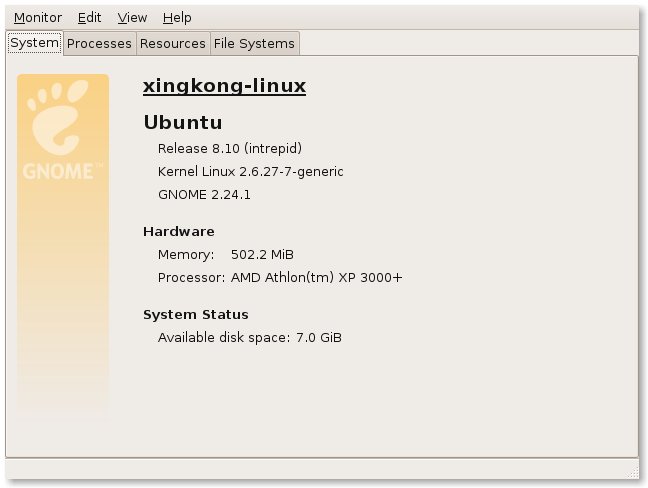The image size is (648, 488).
Task: Click the AMD Athlon(tm) XP 3000+ processor text
Action: point(317,278)
